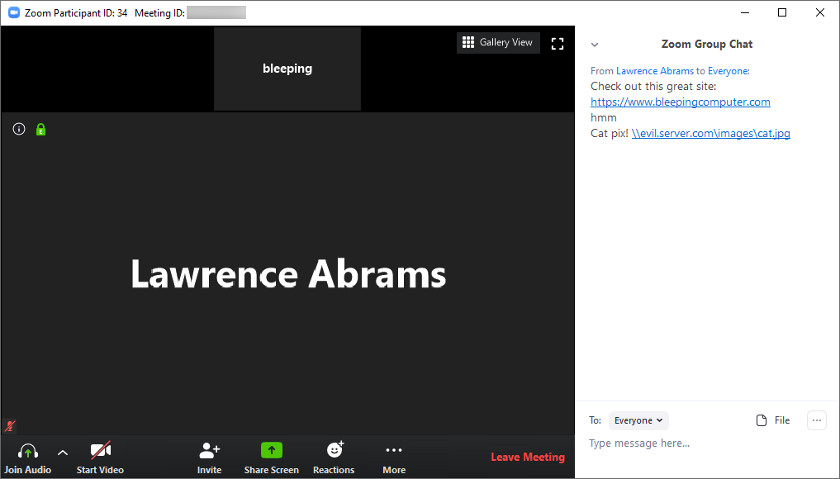The height and width of the screenshot is (479, 840).
Task: Open the Invite participants icon
Action: [x=209, y=451]
